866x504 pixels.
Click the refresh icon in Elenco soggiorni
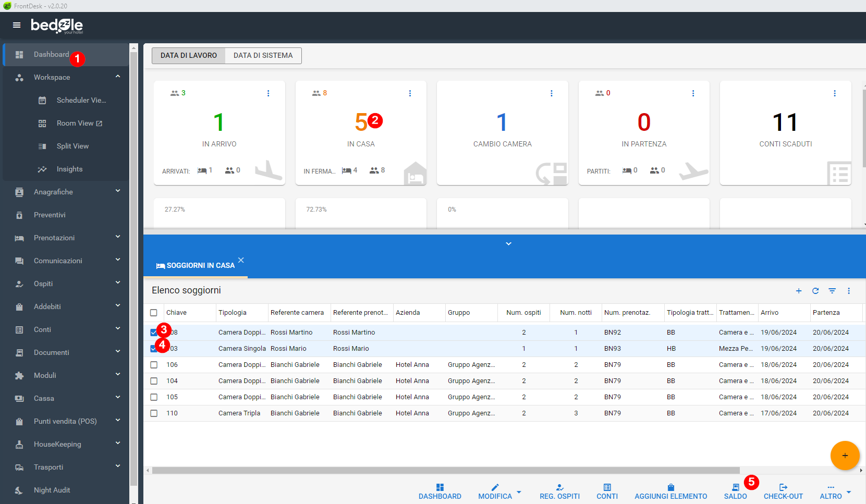pos(815,291)
